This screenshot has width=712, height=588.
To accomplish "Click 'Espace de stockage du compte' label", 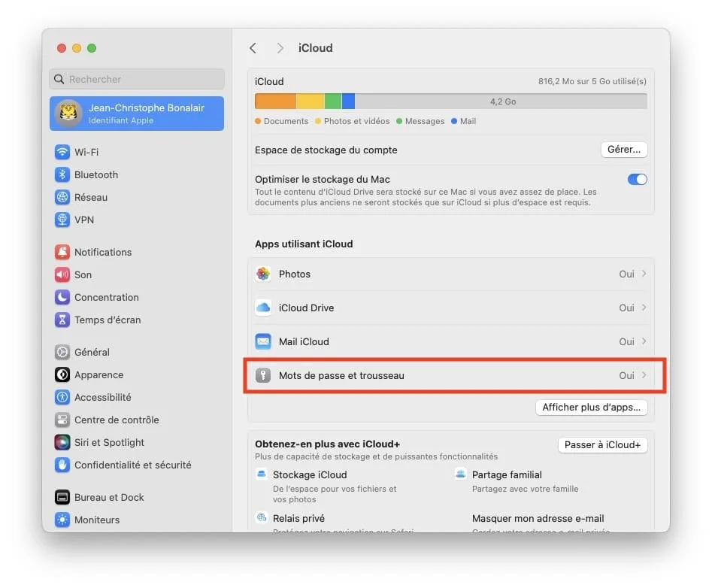I will [326, 150].
